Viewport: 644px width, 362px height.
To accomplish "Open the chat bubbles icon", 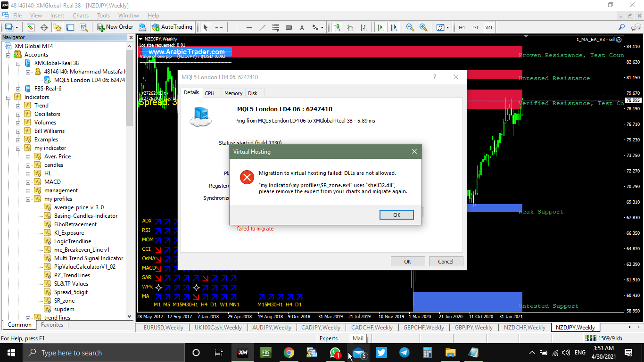I will (x=635, y=27).
